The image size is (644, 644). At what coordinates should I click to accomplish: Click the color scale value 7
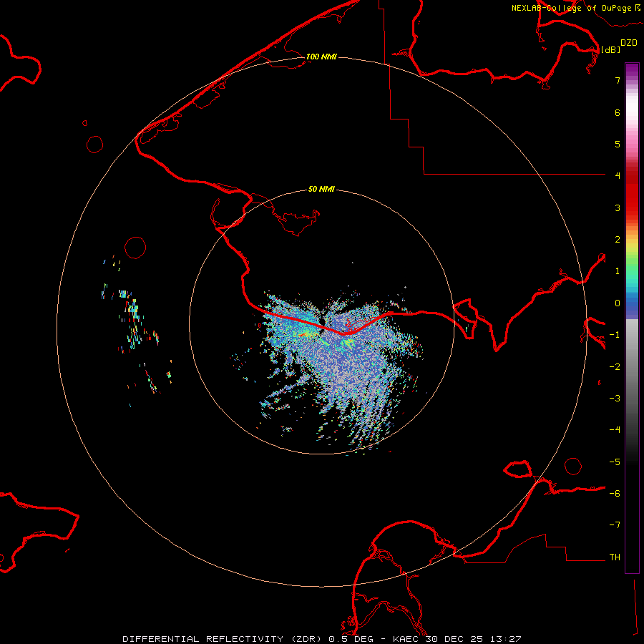(x=618, y=80)
